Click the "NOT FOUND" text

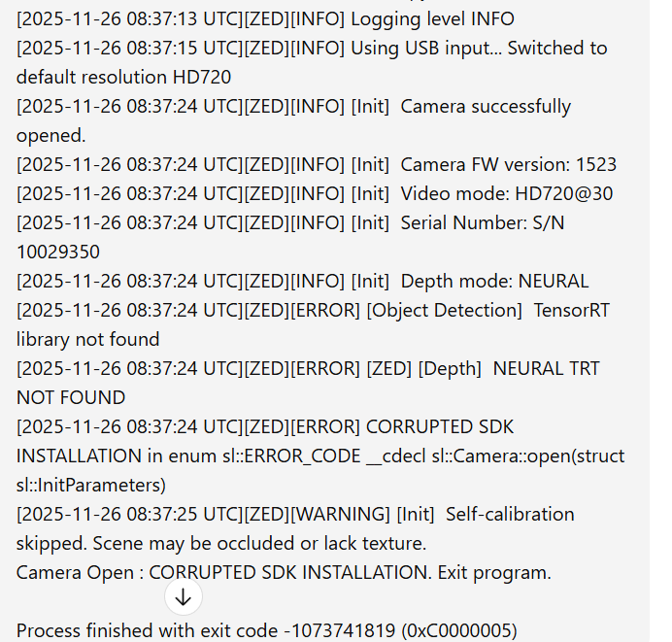[71, 397]
